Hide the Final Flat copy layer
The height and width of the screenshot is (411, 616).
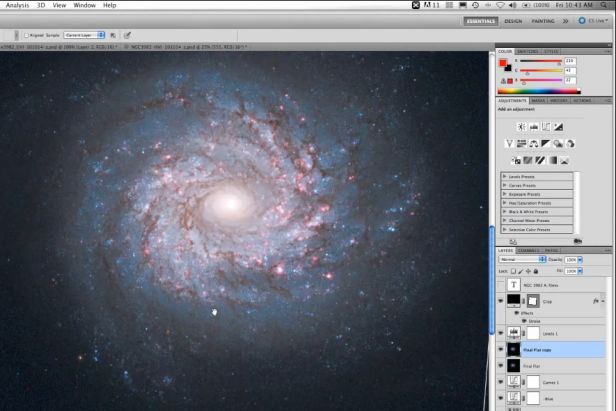pyautogui.click(x=500, y=349)
